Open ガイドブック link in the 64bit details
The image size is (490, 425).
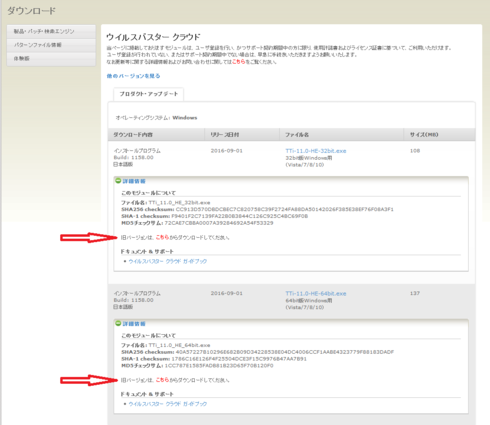pyautogui.click(x=168, y=404)
